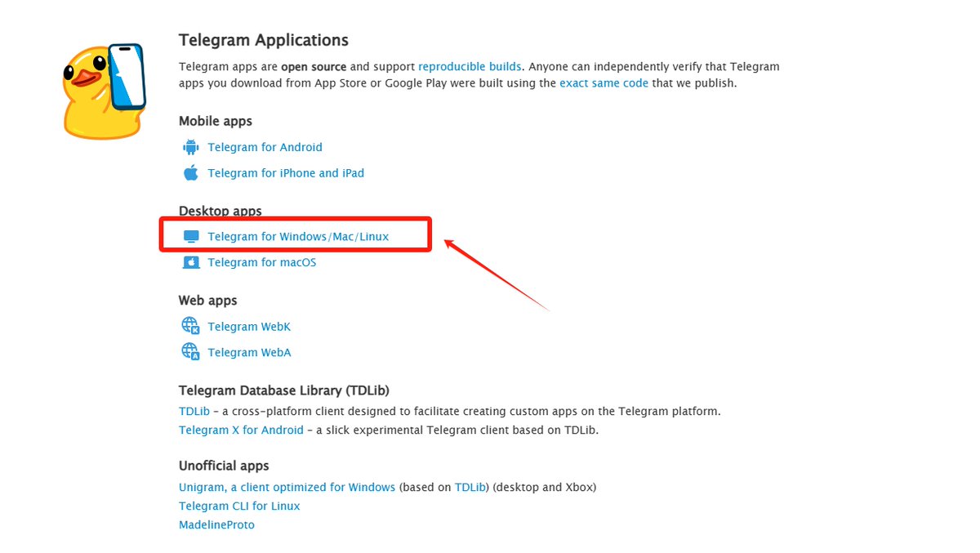Click the Apple logo icon for iPhone
Image resolution: width=980 pixels, height=553 pixels.
191,172
